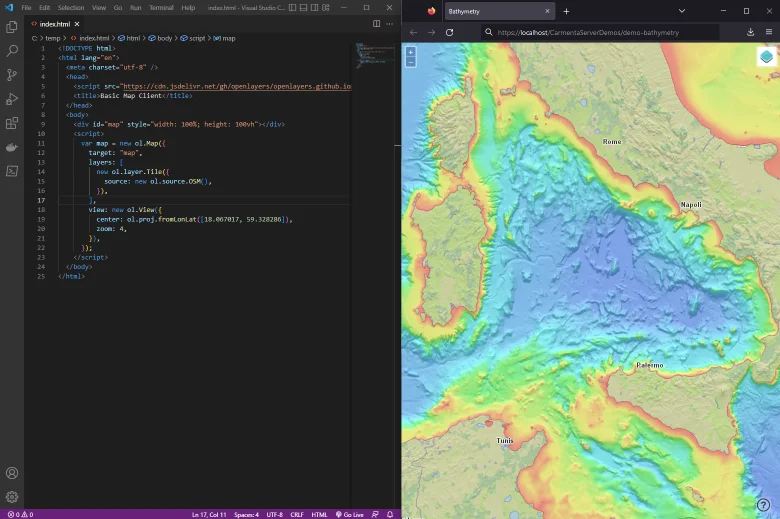This screenshot has height=519, width=780.
Task: Click Go Live in the status bar
Action: click(x=350, y=514)
